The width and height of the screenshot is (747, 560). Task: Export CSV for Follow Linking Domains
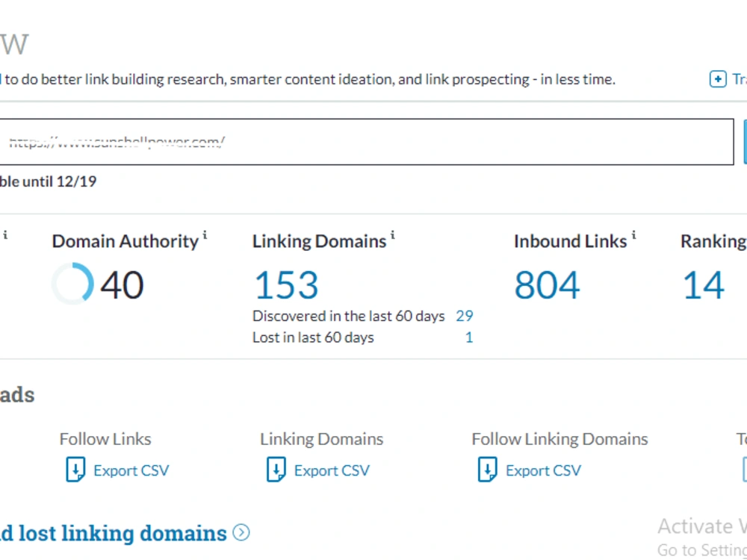pyautogui.click(x=543, y=470)
